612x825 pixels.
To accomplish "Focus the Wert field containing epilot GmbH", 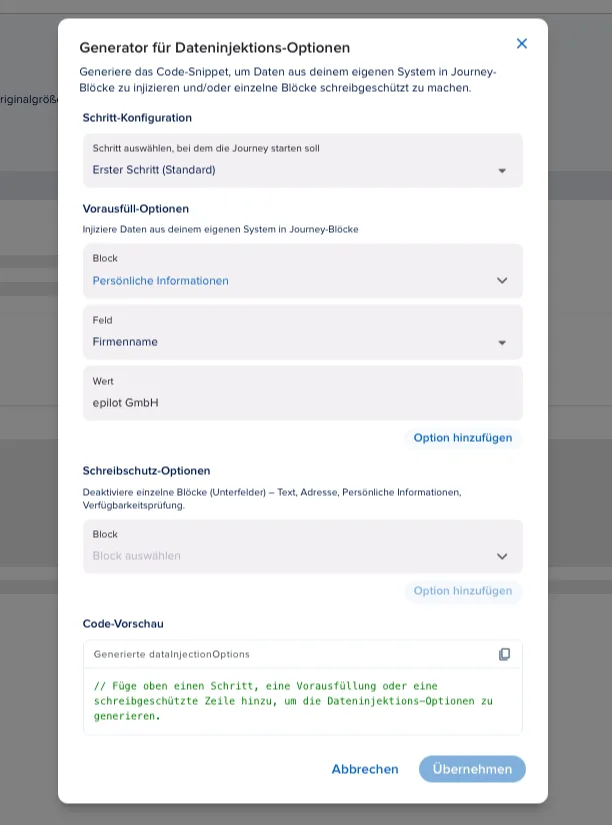I will pos(303,393).
